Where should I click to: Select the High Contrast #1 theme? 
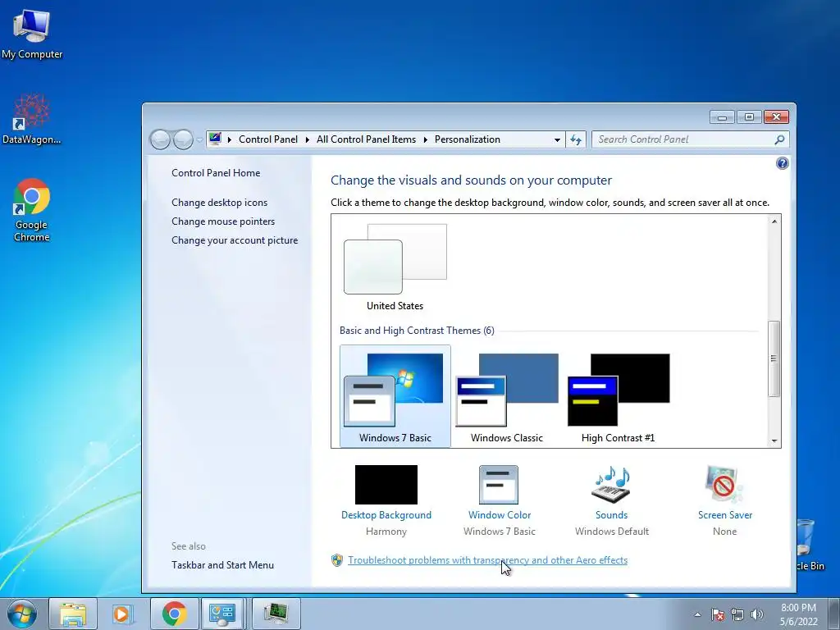[x=619, y=396]
